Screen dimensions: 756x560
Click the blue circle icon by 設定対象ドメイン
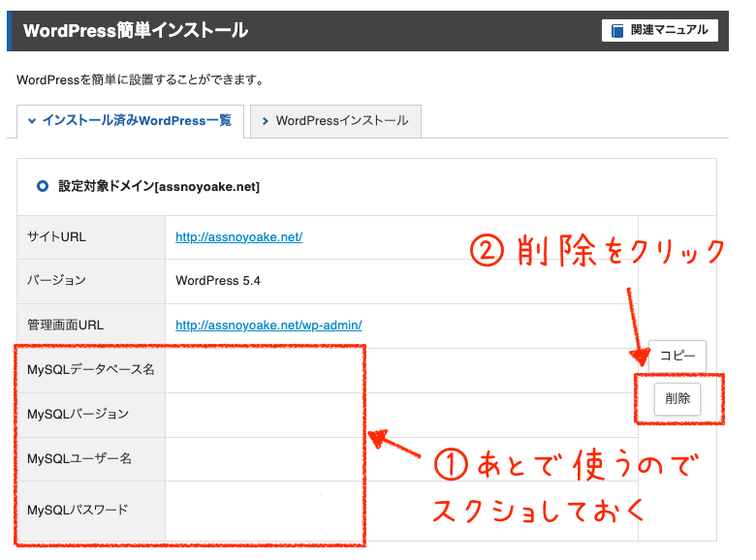coord(43,186)
